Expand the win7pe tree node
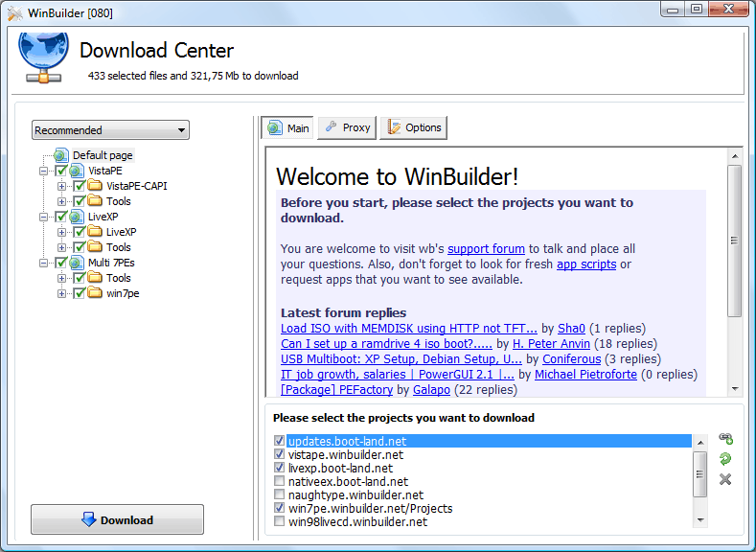Viewport: 756px width, 552px height. 61,293
